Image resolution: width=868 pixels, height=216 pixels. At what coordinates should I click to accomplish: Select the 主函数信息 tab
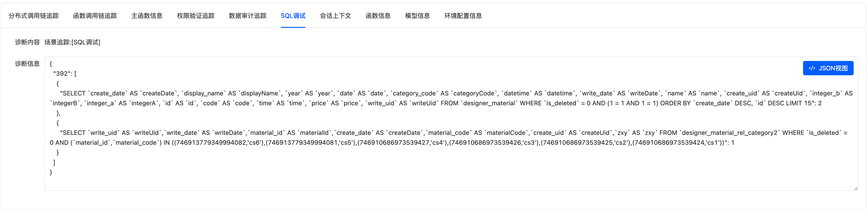147,16
